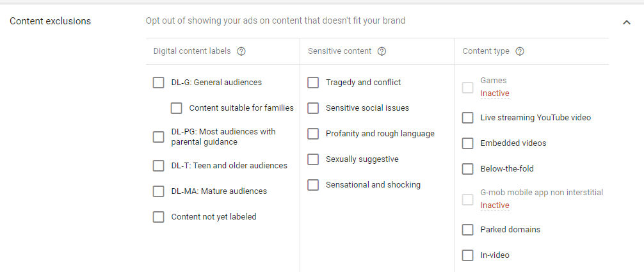Exclude Embedded videos content type
This screenshot has height=272, width=644.
(468, 143)
